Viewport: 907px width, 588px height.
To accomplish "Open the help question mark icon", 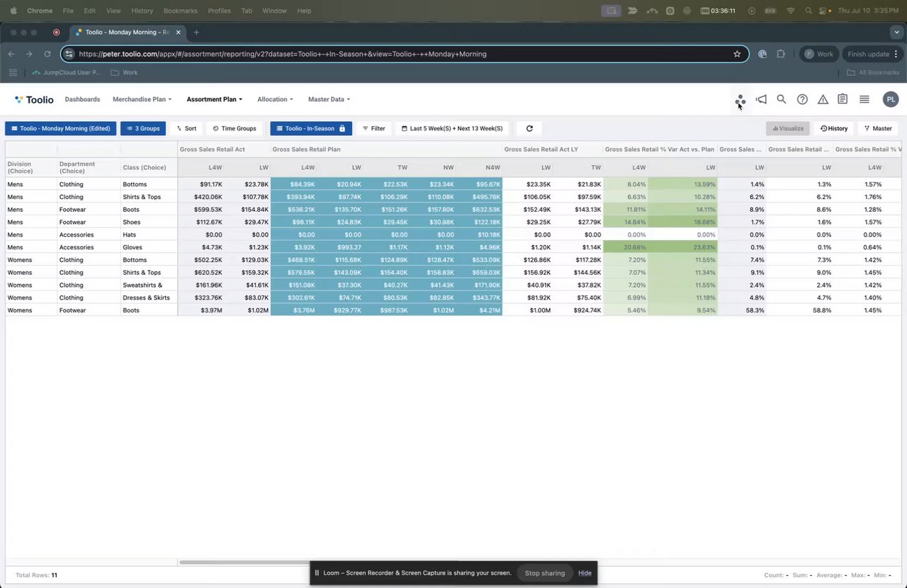I will click(x=802, y=100).
